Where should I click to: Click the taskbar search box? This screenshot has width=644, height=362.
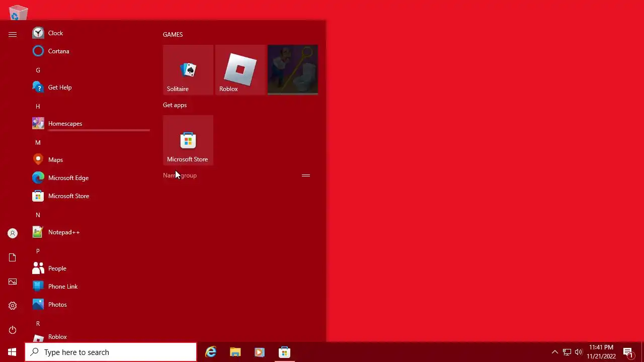(111, 352)
